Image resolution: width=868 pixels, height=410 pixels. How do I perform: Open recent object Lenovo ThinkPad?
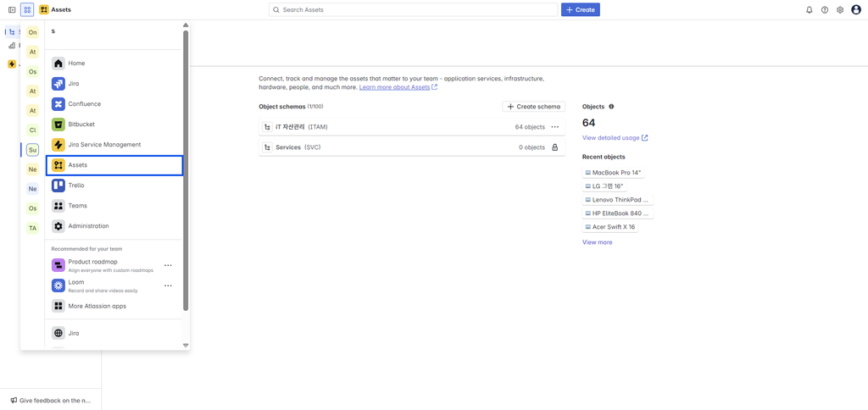(617, 200)
